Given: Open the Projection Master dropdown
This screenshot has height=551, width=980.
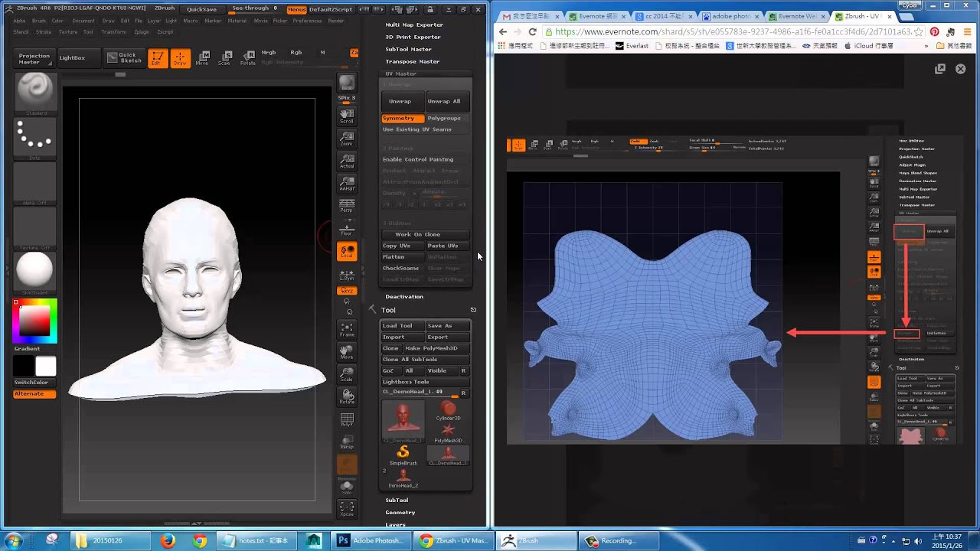Looking at the screenshot, I should click(34, 57).
